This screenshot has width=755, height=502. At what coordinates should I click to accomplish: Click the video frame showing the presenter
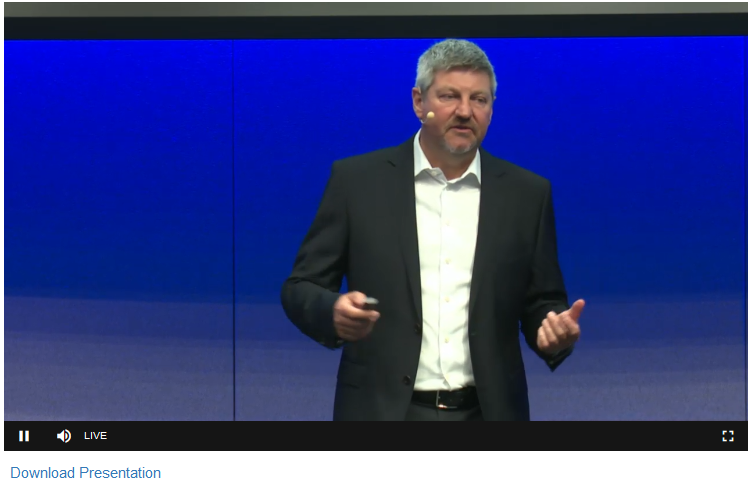pos(376,212)
